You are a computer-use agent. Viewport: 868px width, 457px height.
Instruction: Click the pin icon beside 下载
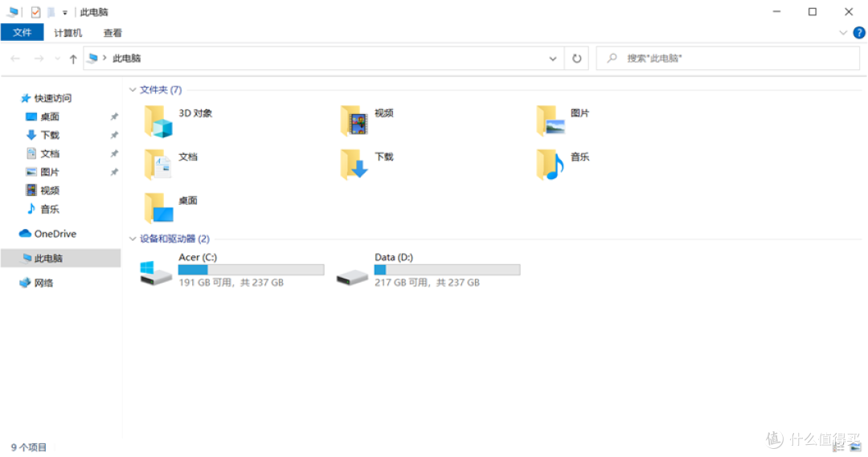114,135
